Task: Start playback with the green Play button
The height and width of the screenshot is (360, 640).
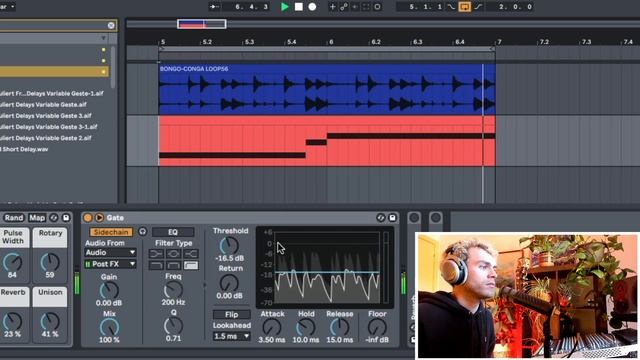Action: point(285,7)
